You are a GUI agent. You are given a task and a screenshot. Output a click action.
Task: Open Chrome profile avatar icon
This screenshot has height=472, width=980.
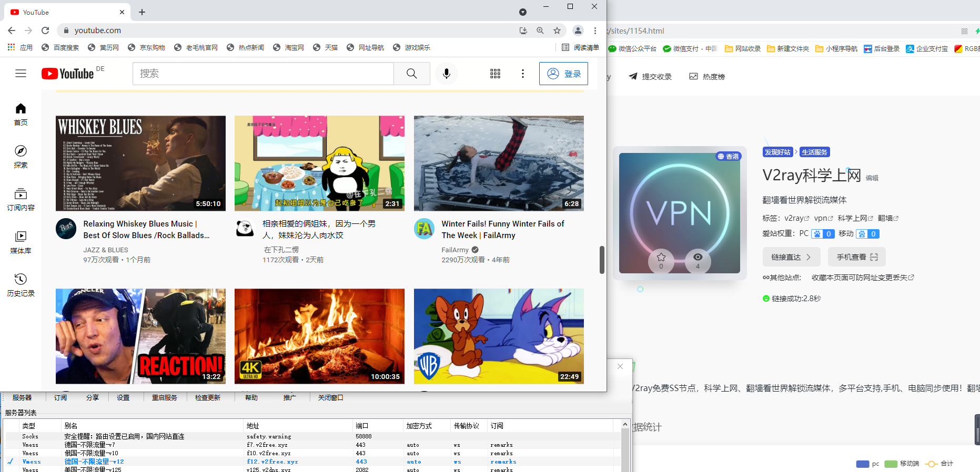tap(578, 30)
